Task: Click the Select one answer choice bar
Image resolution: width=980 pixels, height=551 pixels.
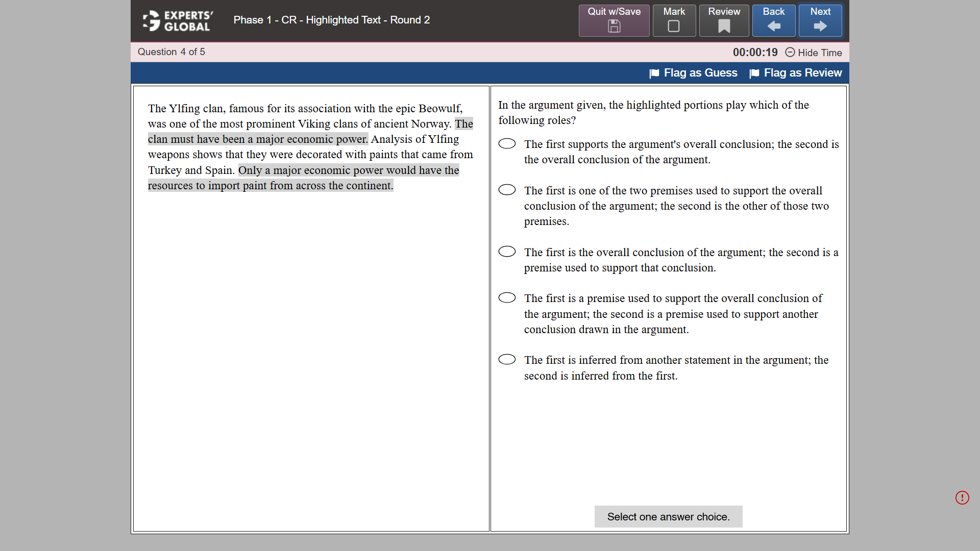Action: (668, 516)
